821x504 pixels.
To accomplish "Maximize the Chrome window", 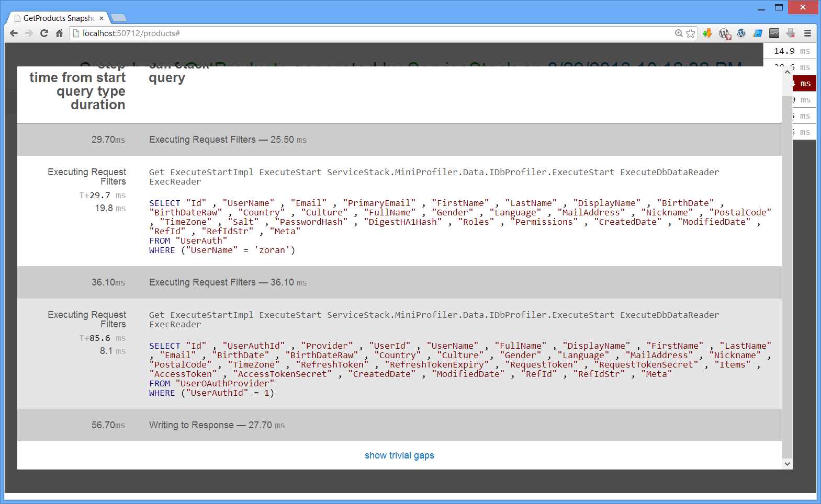I will click(x=779, y=8).
